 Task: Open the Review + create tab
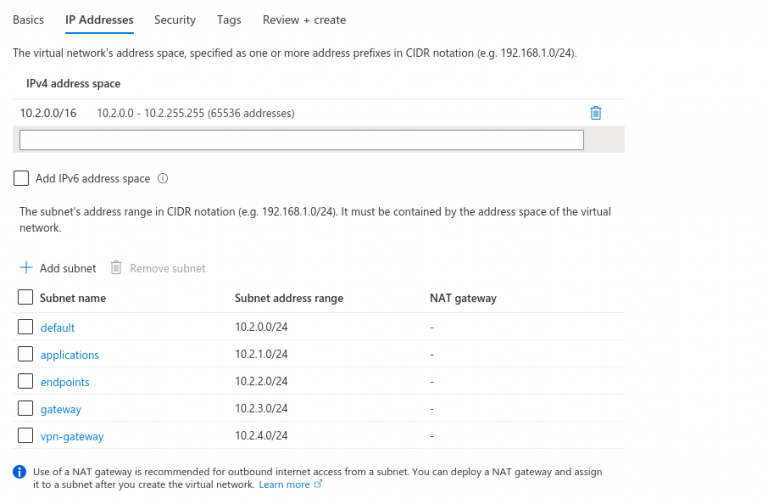click(x=304, y=20)
